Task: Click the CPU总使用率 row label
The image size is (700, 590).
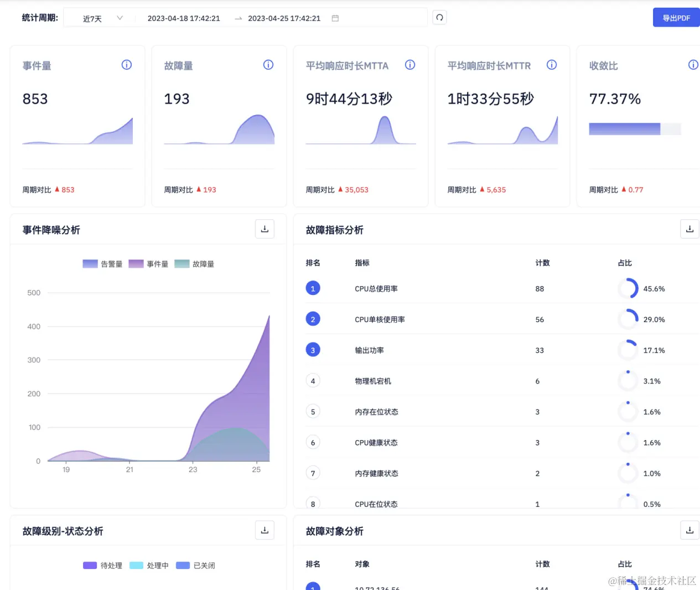Action: coord(376,289)
